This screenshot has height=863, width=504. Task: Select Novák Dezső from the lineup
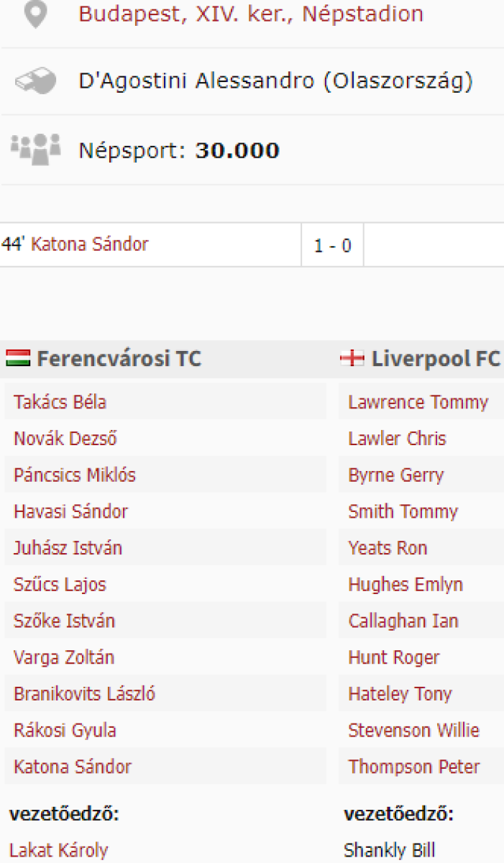(65, 439)
